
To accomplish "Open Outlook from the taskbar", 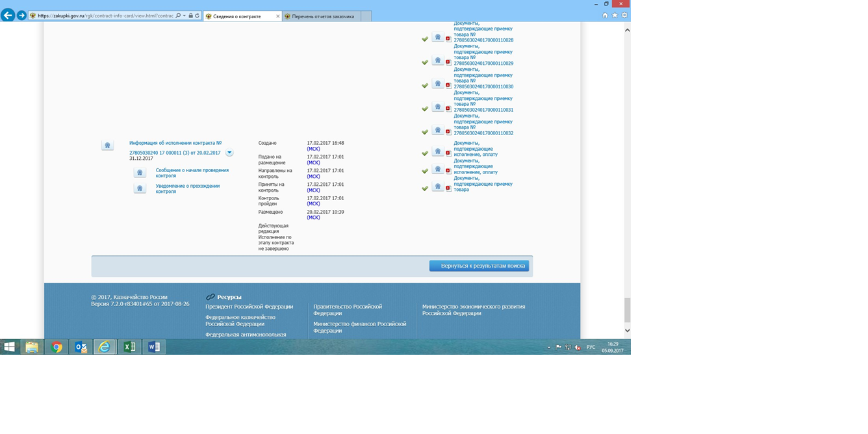I will 81,347.
